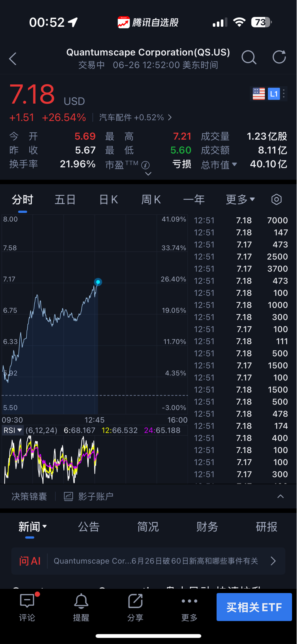Open AI question about 60日新高
The image size is (297, 644).
pyautogui.click(x=156, y=561)
